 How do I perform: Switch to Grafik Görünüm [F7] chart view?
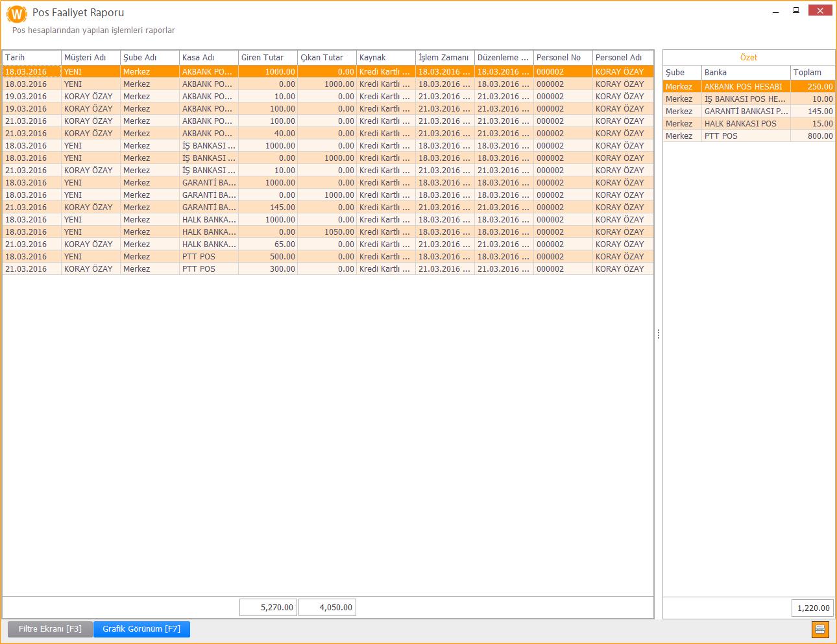[141, 629]
